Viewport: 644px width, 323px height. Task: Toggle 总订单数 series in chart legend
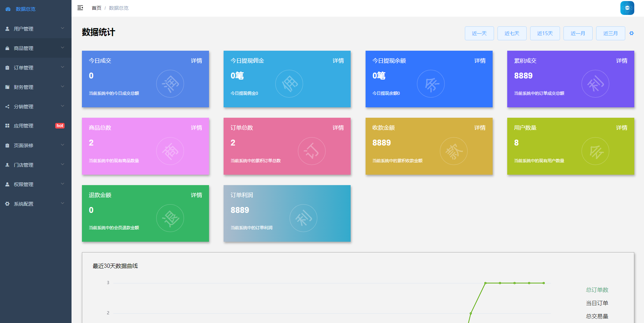597,290
